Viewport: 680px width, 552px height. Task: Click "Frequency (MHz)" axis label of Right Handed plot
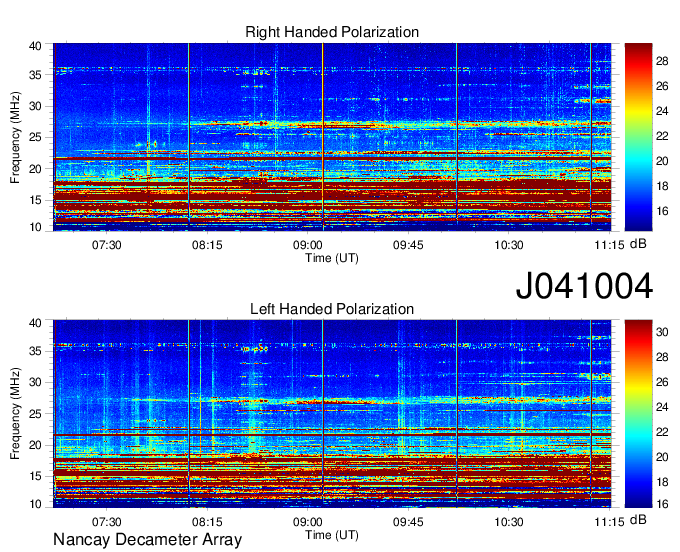click(15, 137)
